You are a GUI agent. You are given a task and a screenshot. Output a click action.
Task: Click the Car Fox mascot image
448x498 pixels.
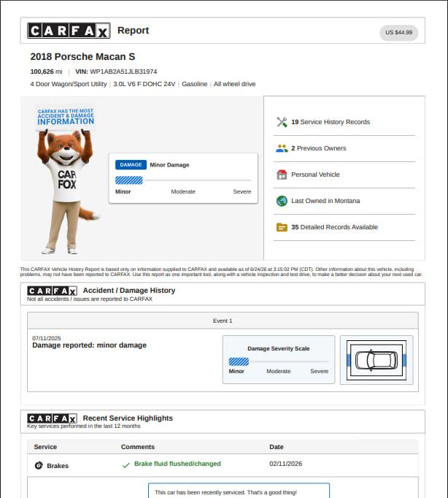66,180
